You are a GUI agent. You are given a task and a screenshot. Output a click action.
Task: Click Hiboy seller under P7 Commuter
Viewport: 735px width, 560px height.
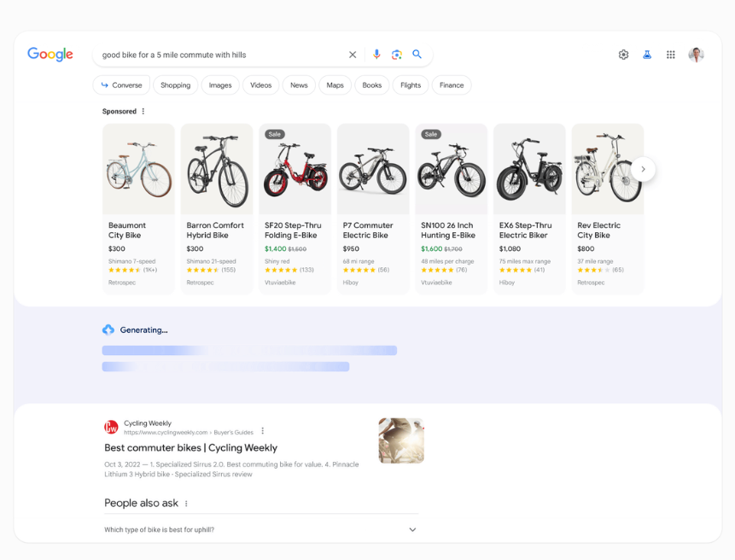pos(351,283)
